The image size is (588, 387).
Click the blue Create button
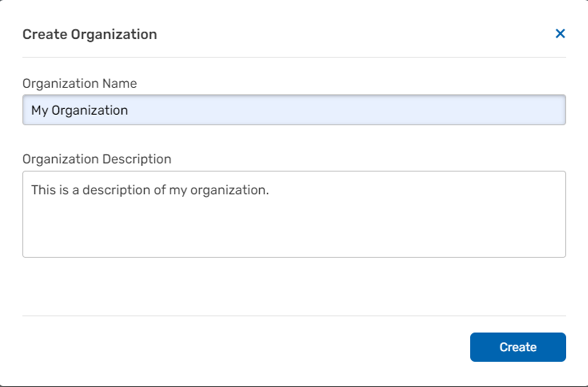click(x=517, y=347)
